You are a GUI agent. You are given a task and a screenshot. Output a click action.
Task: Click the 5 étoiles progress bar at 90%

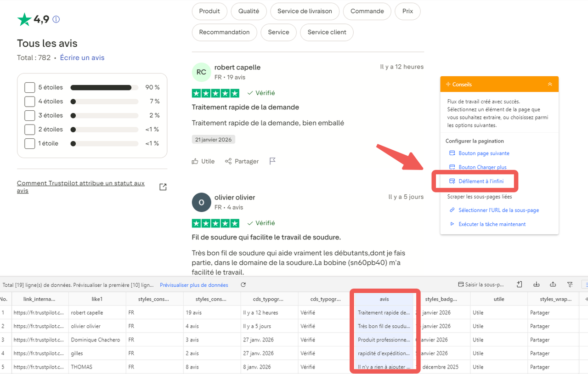(x=104, y=87)
